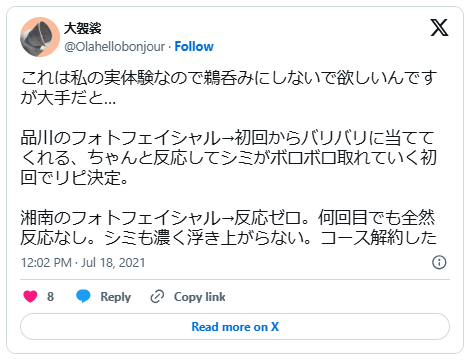The height and width of the screenshot is (360, 467).
Task: Click the blue reply speech bubble icon
Action: tap(83, 296)
